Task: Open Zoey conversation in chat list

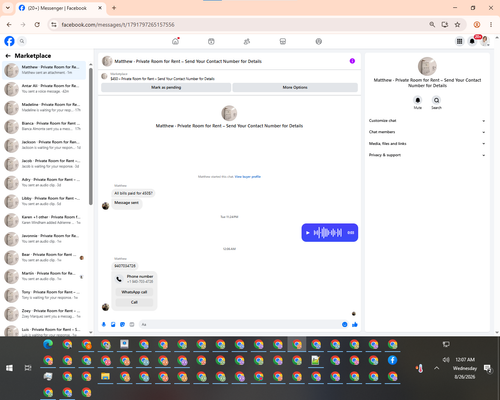Action: point(44,313)
